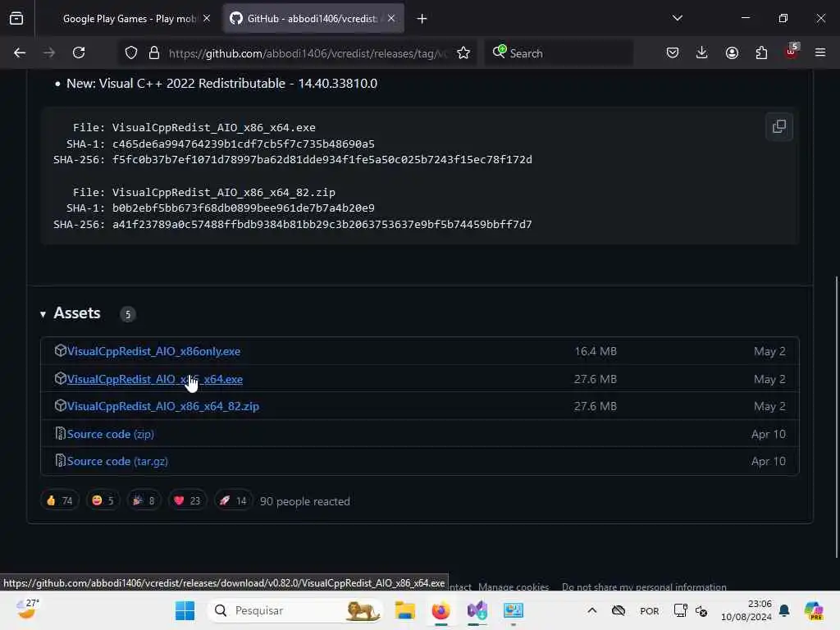Open the Windows Start menu

[x=185, y=610]
